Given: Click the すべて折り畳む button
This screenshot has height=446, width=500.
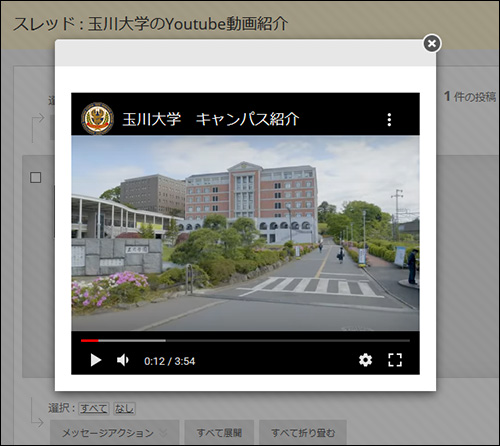Looking at the screenshot, I should coord(303,433).
